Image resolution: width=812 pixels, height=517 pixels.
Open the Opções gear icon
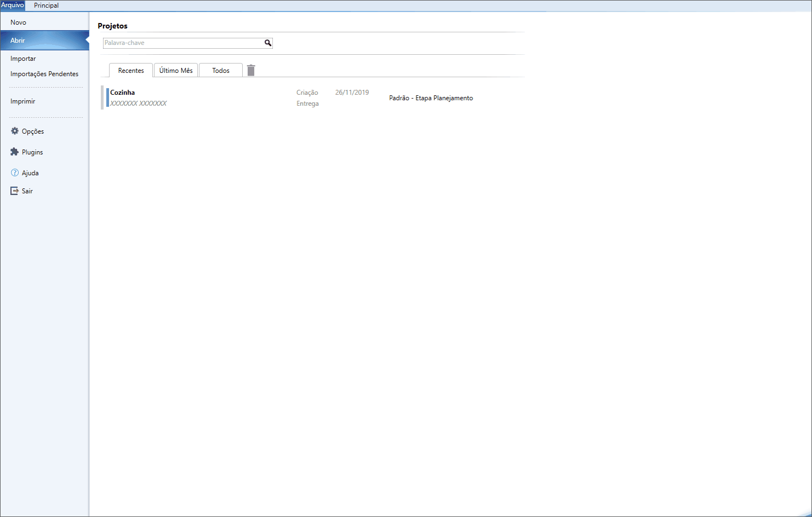[x=15, y=131]
